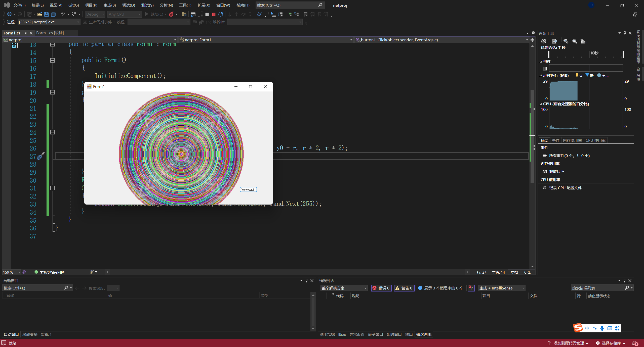Click button1 in the Form1 window

click(248, 190)
